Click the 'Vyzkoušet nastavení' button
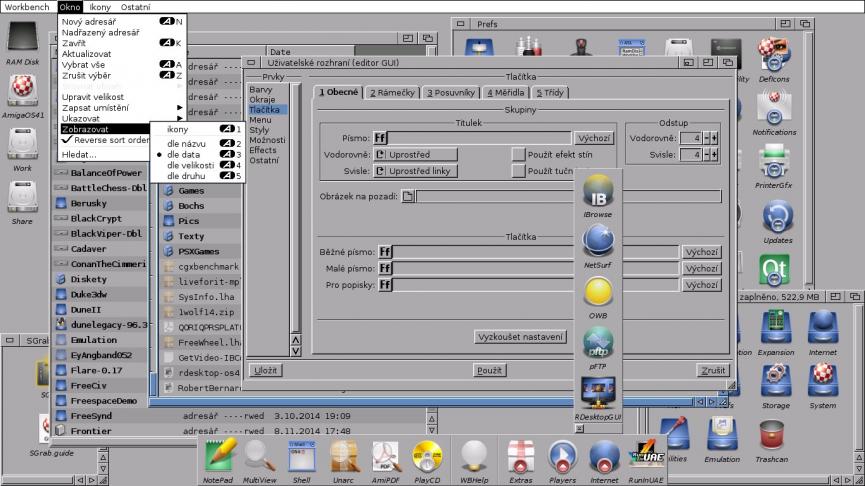The image size is (865, 486). pos(520,337)
